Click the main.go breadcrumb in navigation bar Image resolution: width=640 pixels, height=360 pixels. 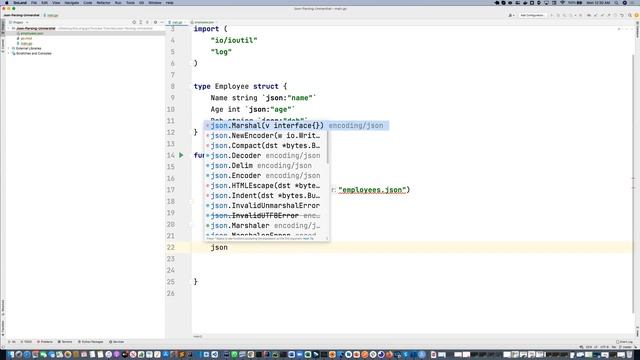(51, 15)
